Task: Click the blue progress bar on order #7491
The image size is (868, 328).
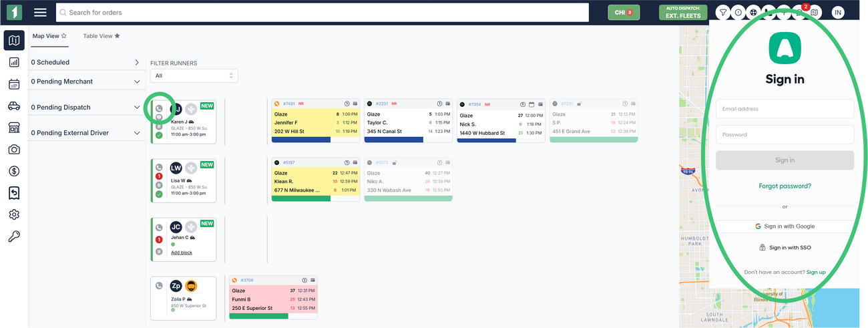Action: pos(301,140)
